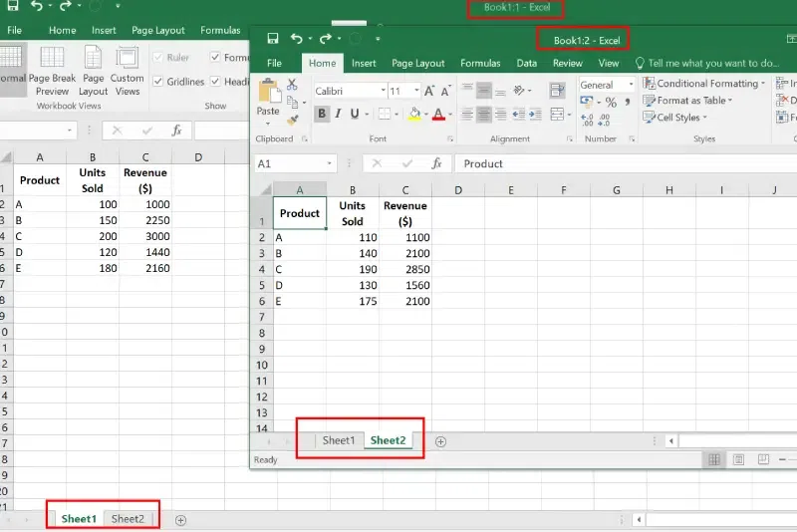Click Merge & Center icon
This screenshot has height=532, width=797.
(x=557, y=115)
